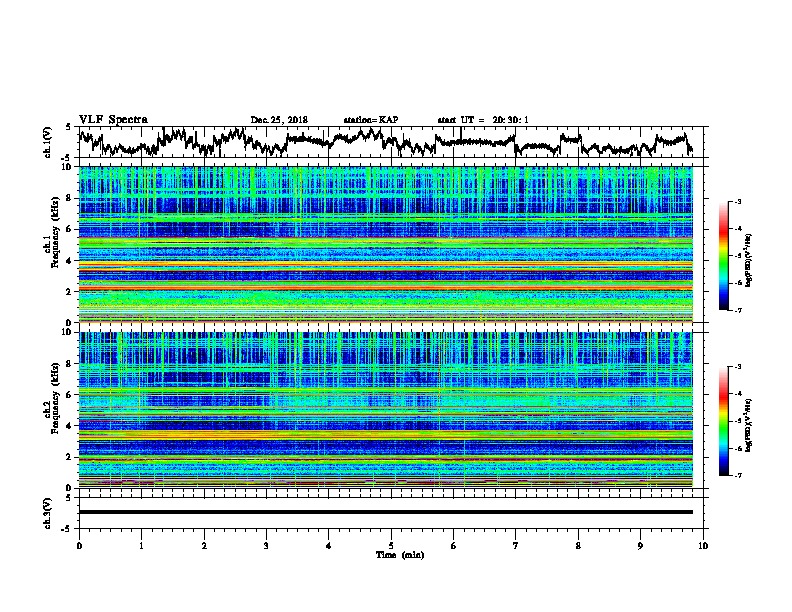Click inside the ch.1 spectrogram panel

coord(386,244)
